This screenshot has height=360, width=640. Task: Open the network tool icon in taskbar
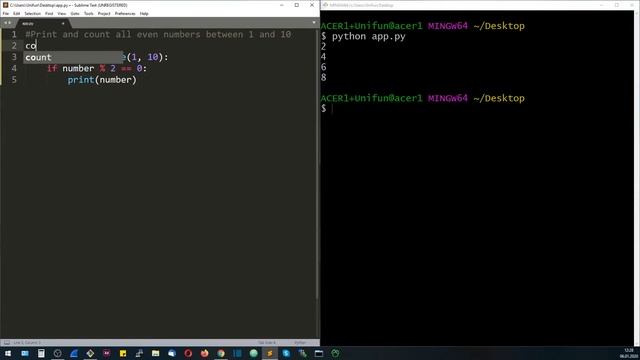pos(139,353)
